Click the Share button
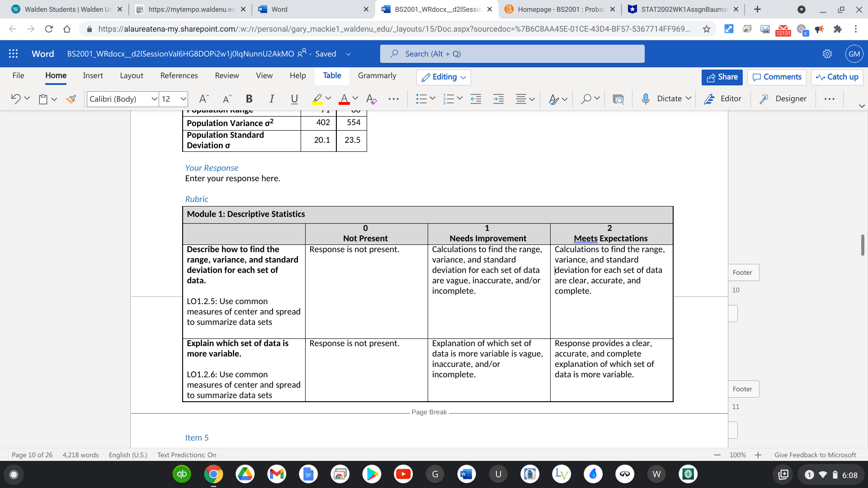 tap(722, 77)
